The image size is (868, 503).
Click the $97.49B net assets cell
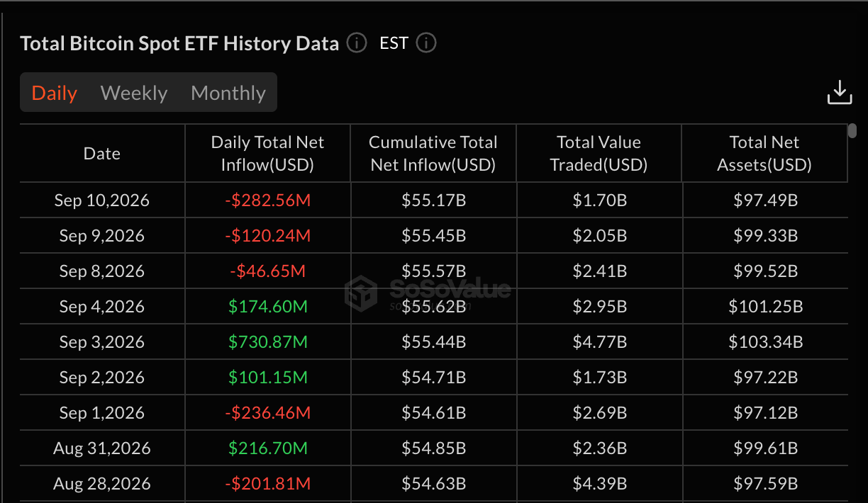click(x=765, y=200)
